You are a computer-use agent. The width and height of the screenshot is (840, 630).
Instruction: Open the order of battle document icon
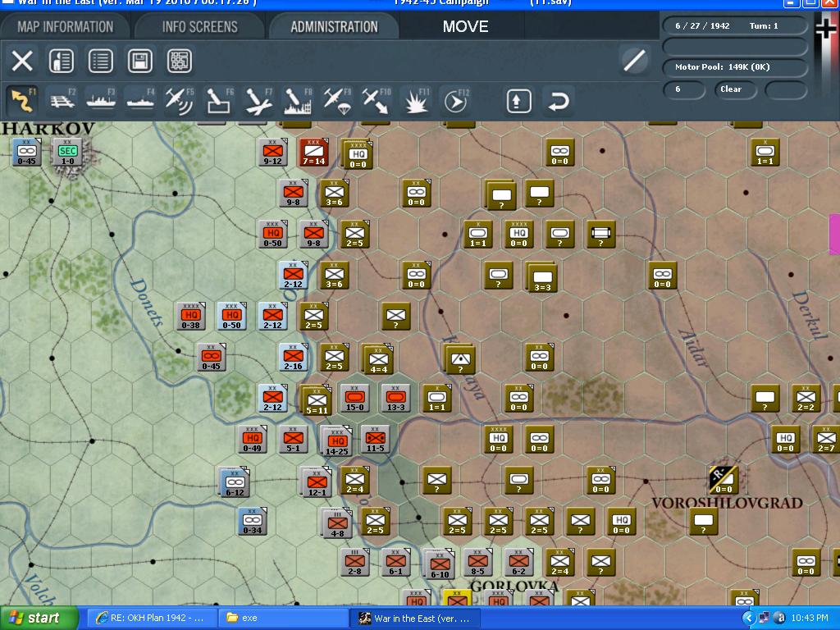click(61, 61)
